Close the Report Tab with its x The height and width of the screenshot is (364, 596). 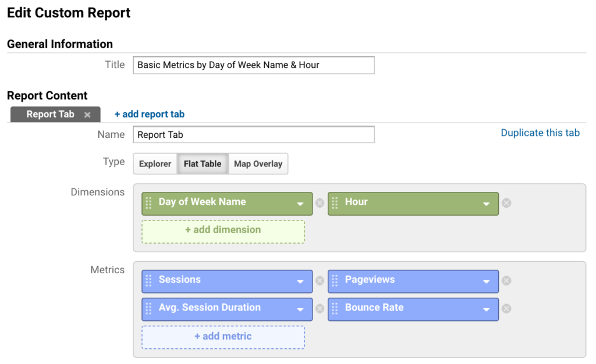pyautogui.click(x=87, y=115)
